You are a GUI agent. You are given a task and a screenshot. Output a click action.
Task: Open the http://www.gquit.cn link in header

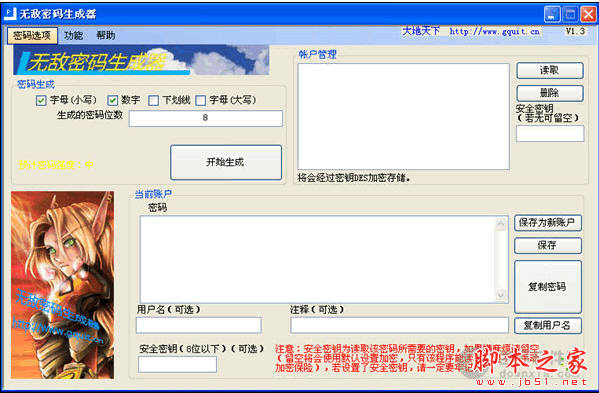tap(494, 31)
